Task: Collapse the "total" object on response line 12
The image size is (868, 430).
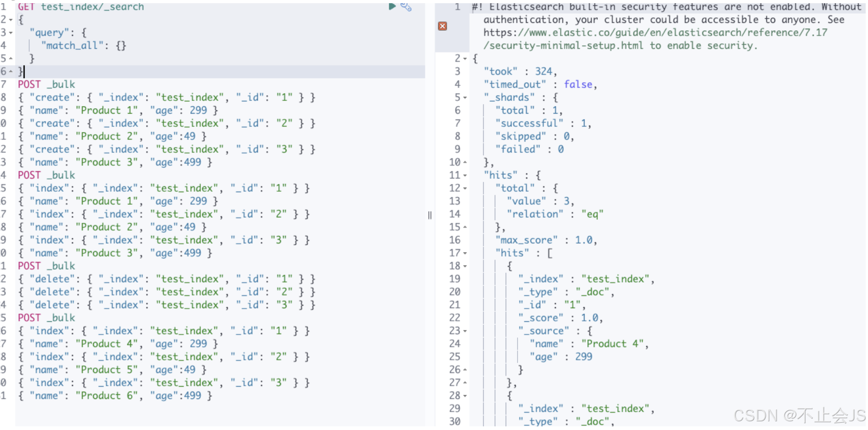Action: 465,188
